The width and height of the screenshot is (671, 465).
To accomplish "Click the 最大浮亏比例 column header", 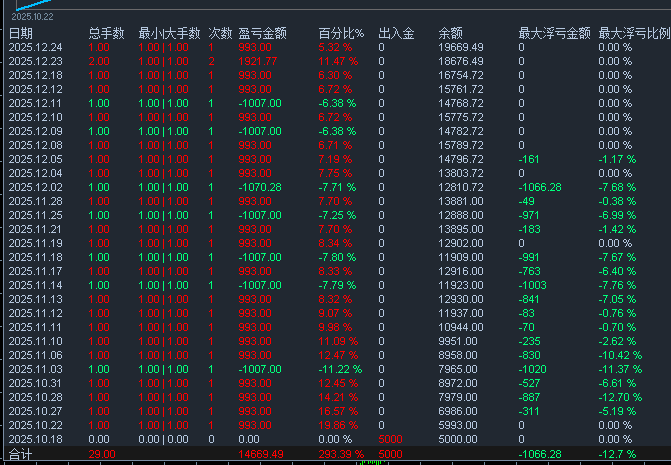I will 633,34.
